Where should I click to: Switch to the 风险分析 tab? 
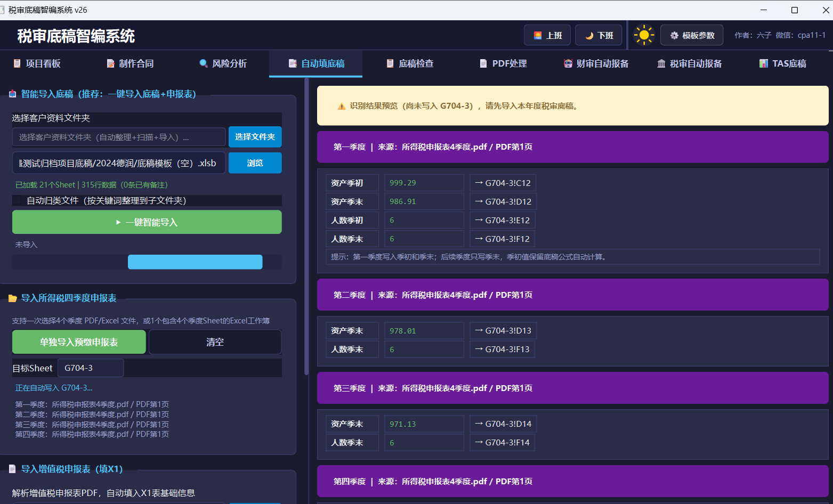pyautogui.click(x=223, y=63)
